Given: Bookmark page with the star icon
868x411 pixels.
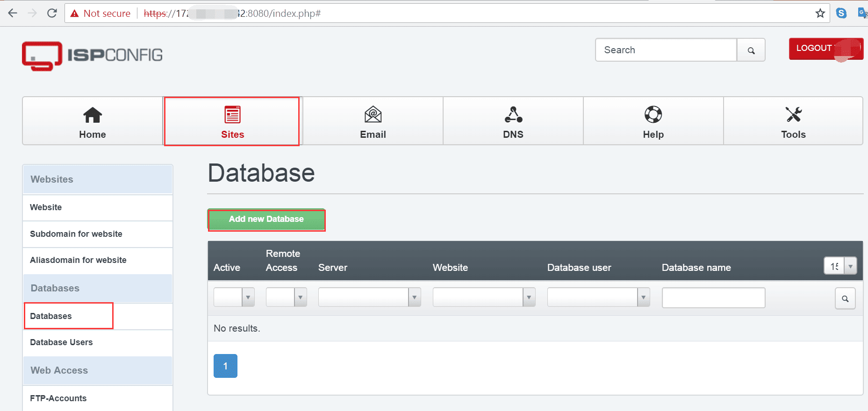Looking at the screenshot, I should click(820, 13).
